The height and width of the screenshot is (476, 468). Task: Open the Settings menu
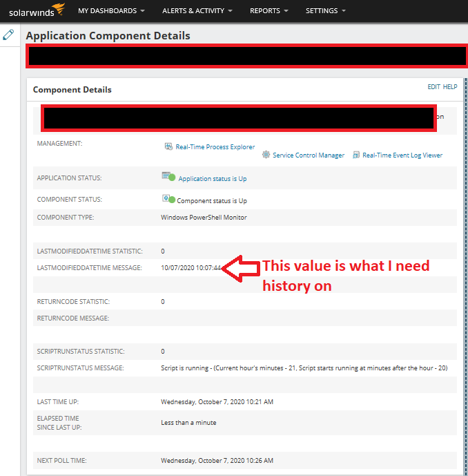click(325, 10)
